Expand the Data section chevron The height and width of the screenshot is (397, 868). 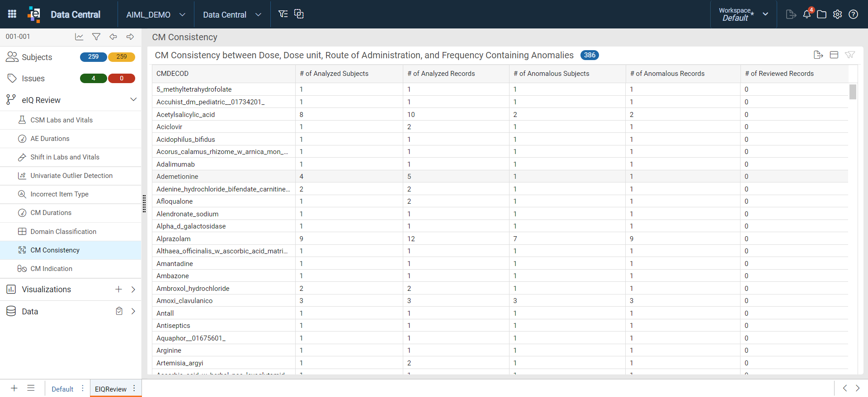[133, 311]
